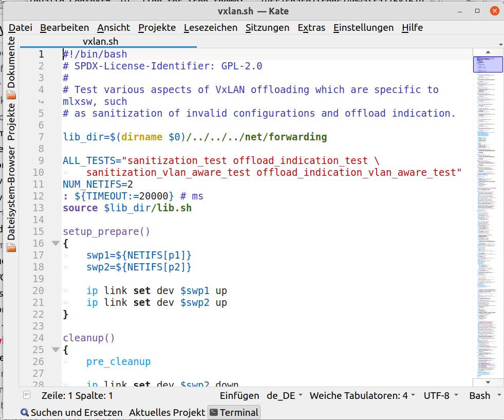The height and width of the screenshot is (420, 504).
Task: Open the Datei menu
Action: tap(20, 28)
